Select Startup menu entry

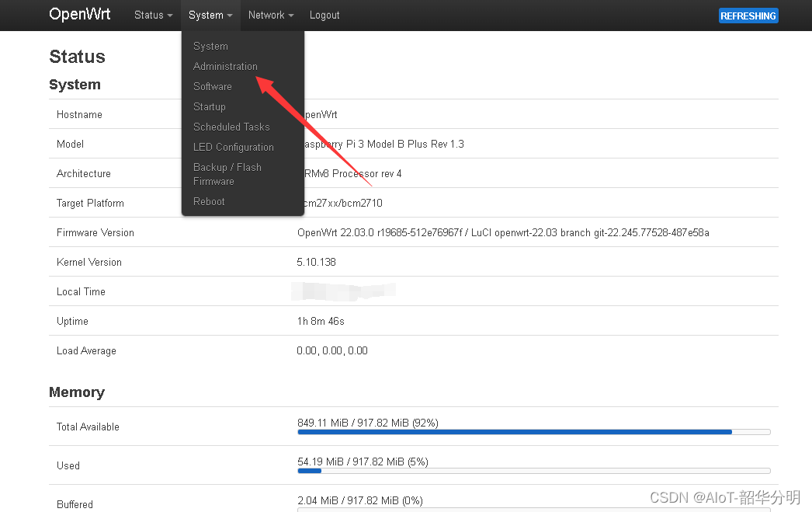click(210, 106)
